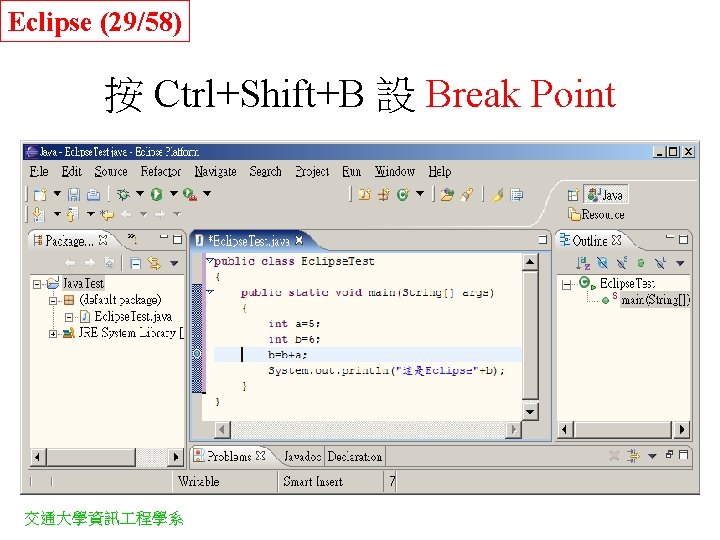Screen dimensions: 720x540
Task: Click the Debug bug icon
Action: coord(123,195)
